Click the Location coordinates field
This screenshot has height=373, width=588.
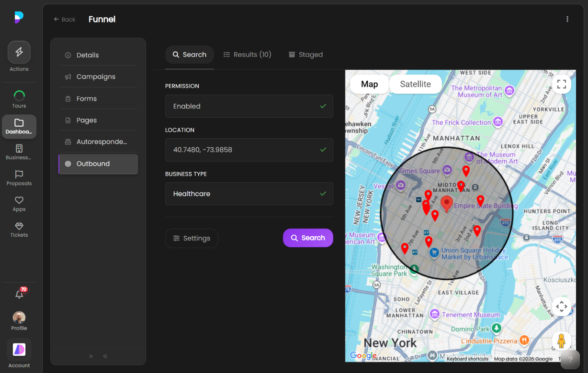click(x=249, y=150)
